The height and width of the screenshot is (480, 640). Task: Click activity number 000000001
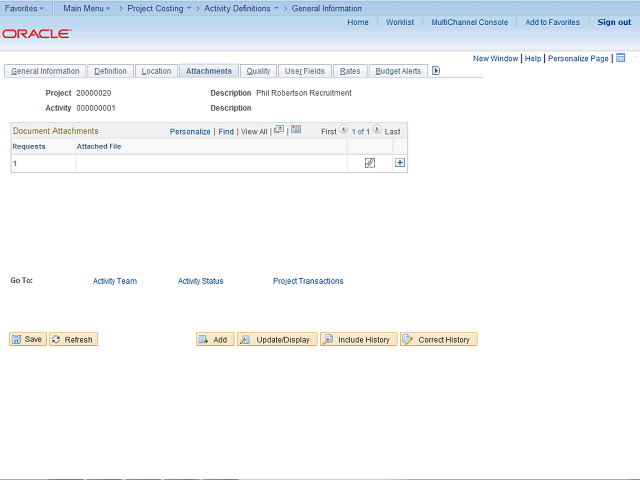(x=96, y=108)
